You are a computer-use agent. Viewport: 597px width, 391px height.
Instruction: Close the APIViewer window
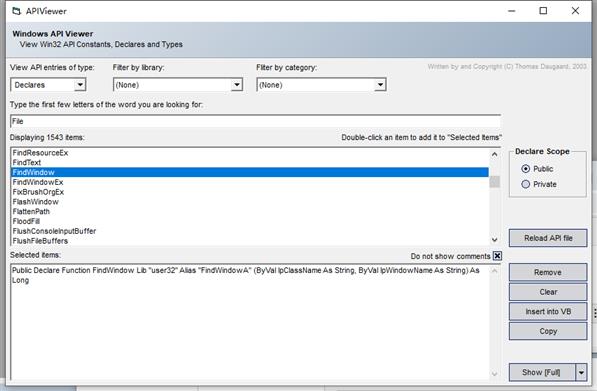click(575, 11)
